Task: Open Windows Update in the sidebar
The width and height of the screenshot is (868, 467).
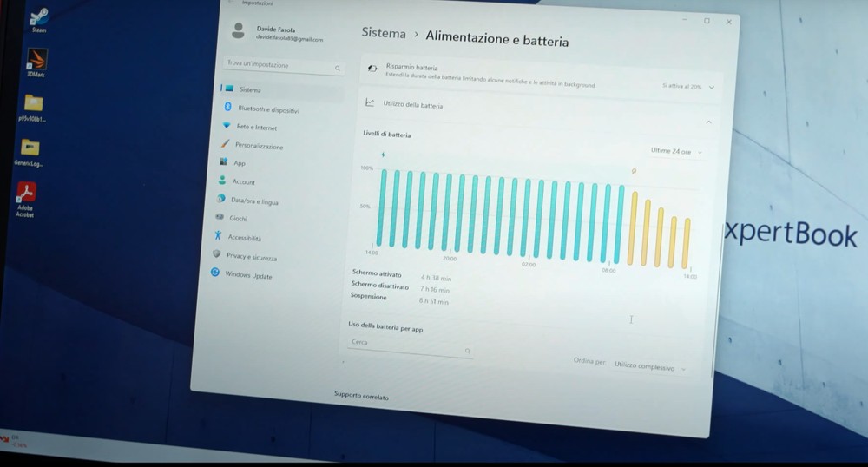Action: pyautogui.click(x=248, y=275)
